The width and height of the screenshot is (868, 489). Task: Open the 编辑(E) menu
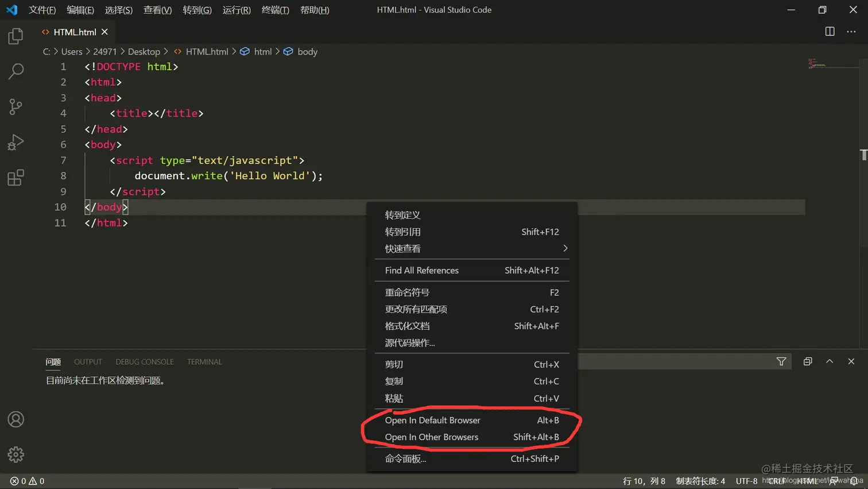80,10
